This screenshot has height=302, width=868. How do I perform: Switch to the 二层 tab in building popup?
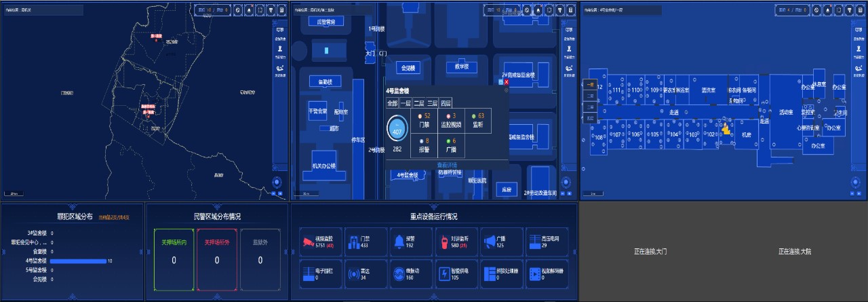(x=418, y=103)
